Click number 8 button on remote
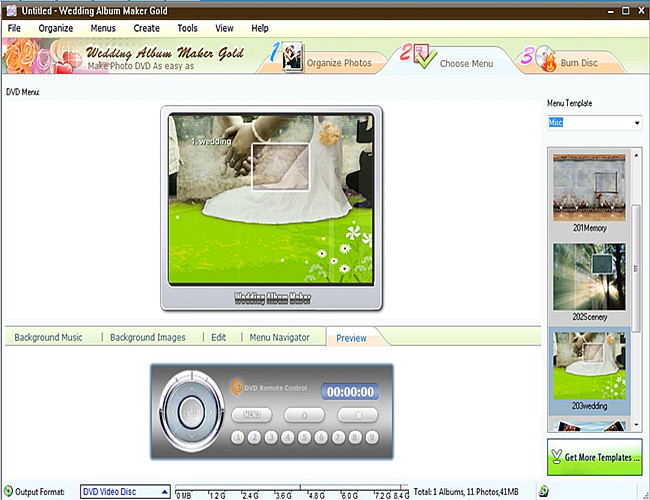 (x=355, y=437)
